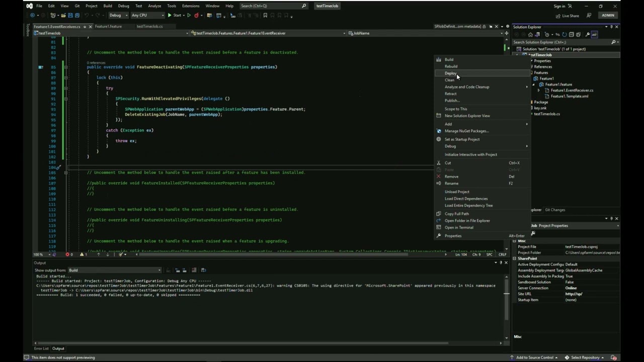Open the Extensions menu
Screen dimensions: 644x362
(191, 6)
